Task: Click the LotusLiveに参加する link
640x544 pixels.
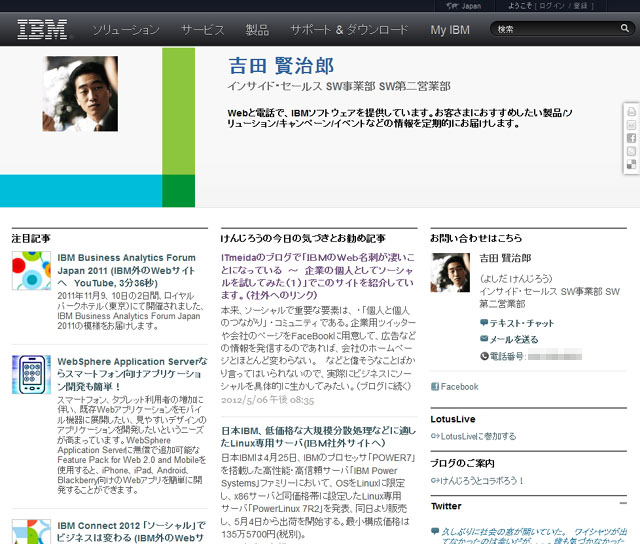Action: click(x=478, y=436)
